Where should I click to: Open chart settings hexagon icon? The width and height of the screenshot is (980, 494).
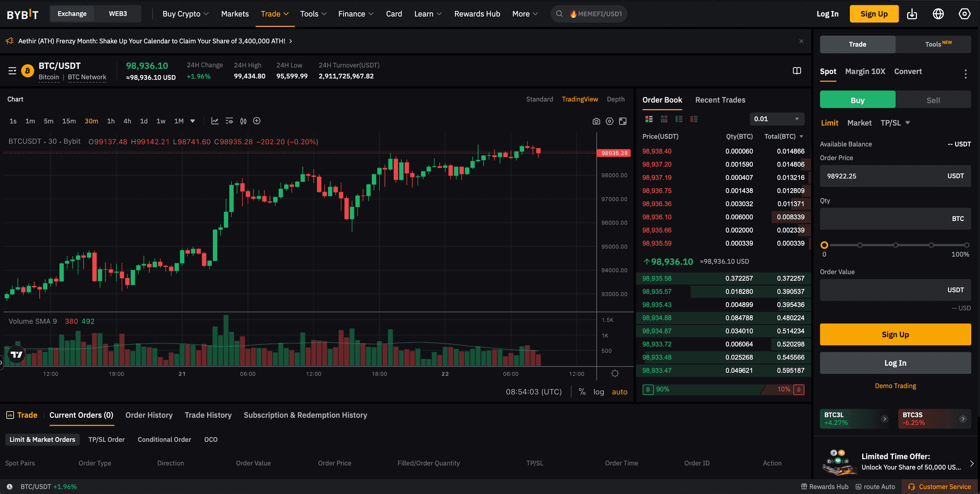[x=609, y=122]
